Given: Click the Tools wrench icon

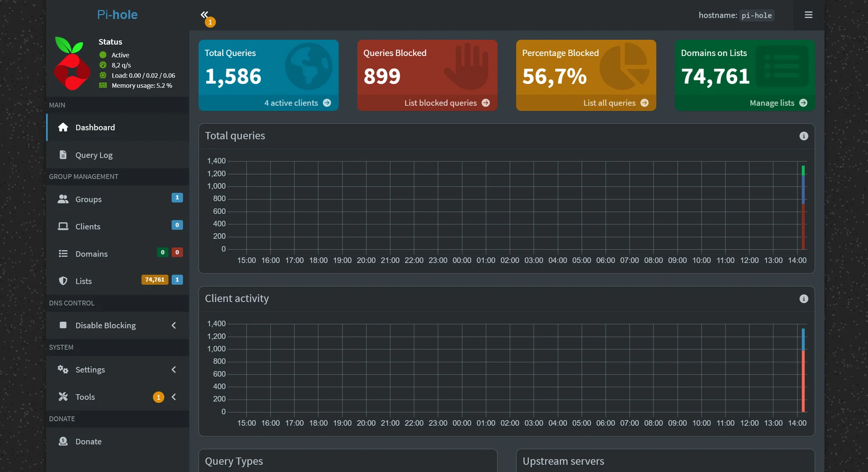Looking at the screenshot, I should (63, 397).
